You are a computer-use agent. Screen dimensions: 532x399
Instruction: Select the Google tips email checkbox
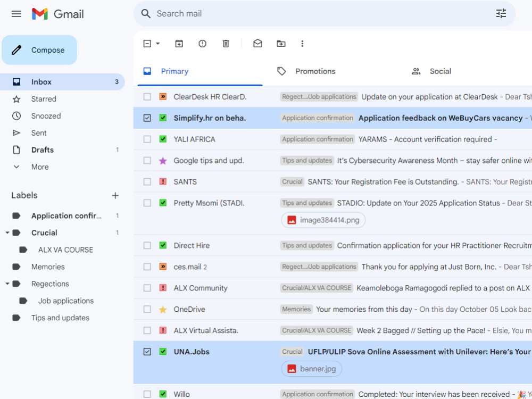147,161
